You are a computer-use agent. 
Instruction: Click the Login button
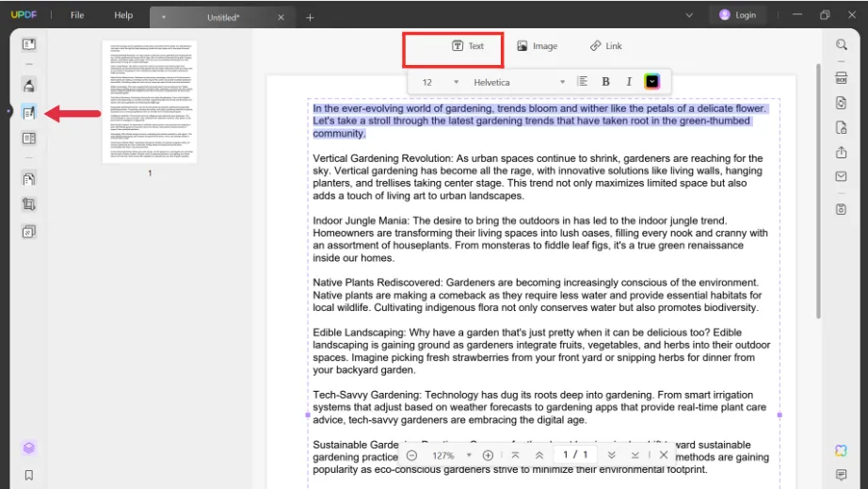tap(737, 15)
